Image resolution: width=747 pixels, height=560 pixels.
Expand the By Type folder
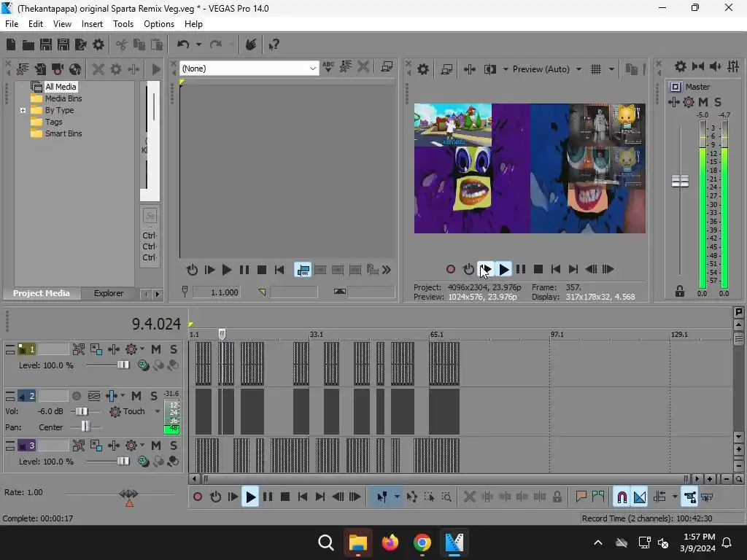coord(23,111)
